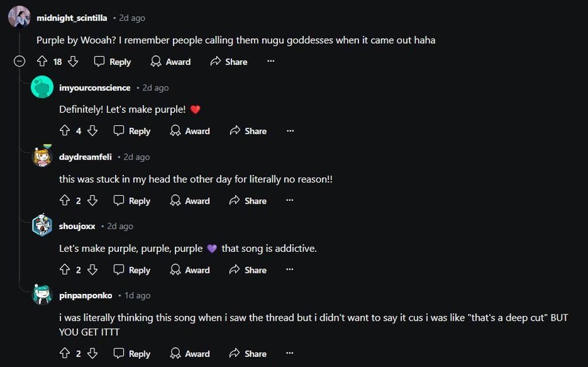Viewport: 588px width, 367px height.
Task: Upvote midnight_scintilla's Purple by Wooah comment
Action: coord(43,62)
